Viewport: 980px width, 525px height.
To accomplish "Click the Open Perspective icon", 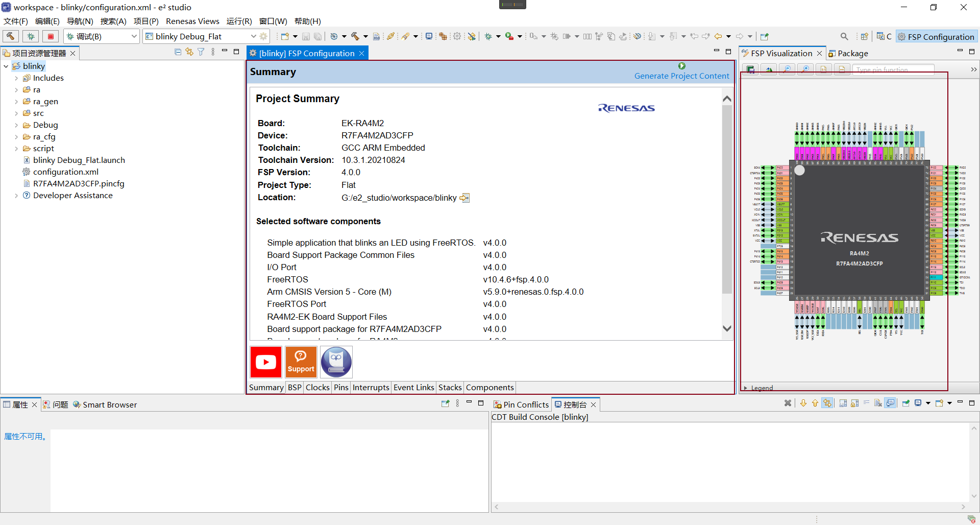I will (864, 36).
